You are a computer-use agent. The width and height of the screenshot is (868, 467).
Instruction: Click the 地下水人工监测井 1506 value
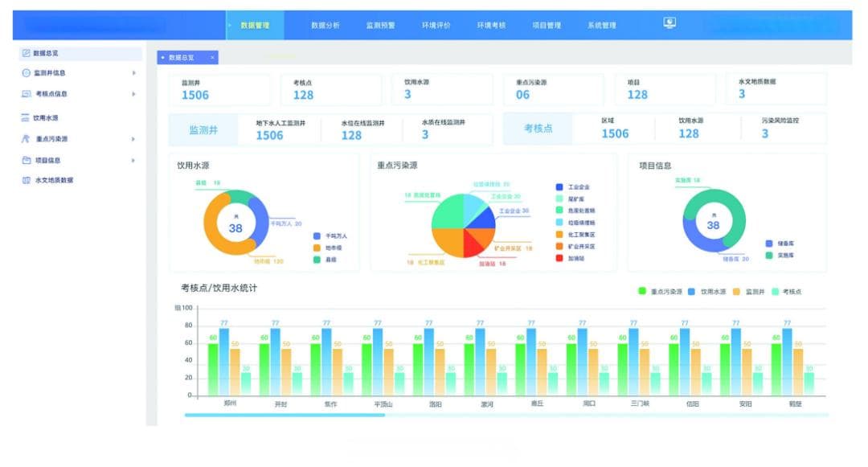(x=269, y=136)
